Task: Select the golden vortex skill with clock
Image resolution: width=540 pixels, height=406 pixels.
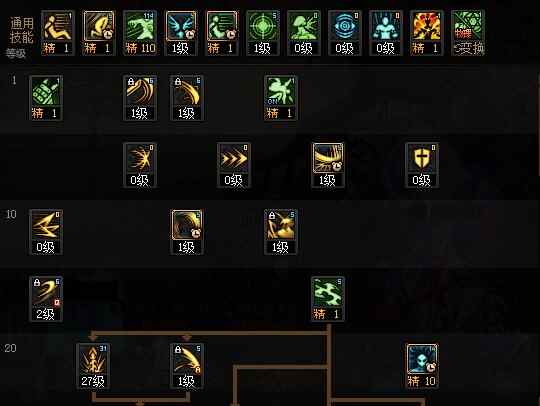Action: pos(187,232)
